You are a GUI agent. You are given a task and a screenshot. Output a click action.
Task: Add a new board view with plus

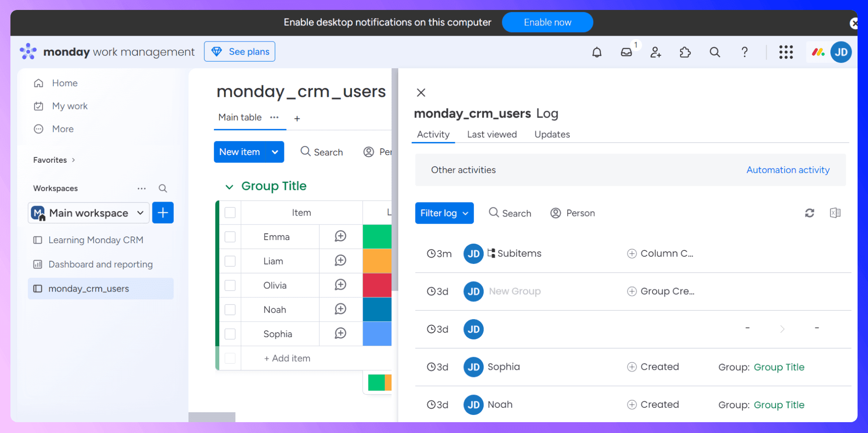click(297, 118)
